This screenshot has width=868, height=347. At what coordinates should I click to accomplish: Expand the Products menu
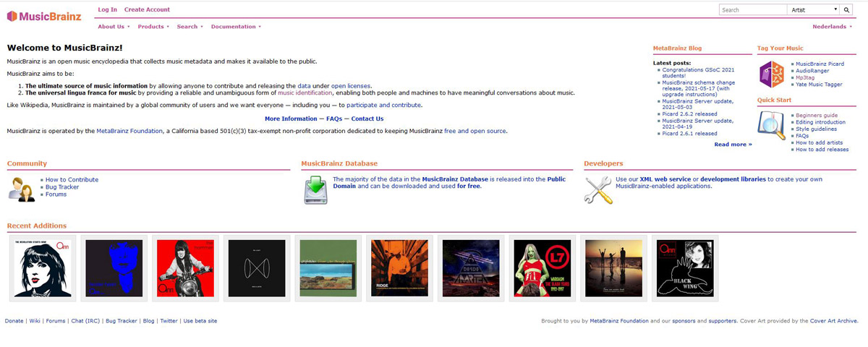pos(153,27)
